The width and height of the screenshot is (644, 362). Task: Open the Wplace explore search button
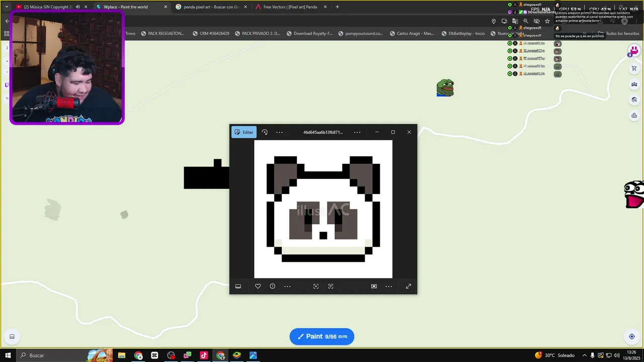[634, 100]
